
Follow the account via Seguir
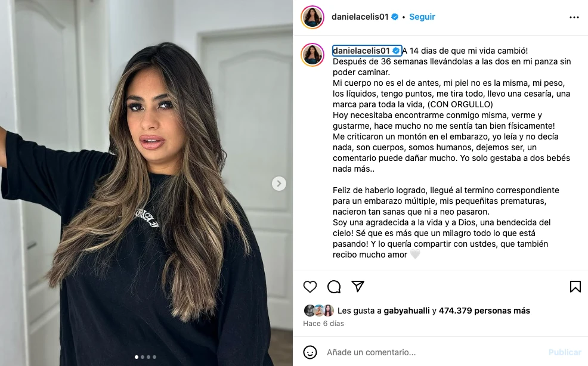(422, 17)
